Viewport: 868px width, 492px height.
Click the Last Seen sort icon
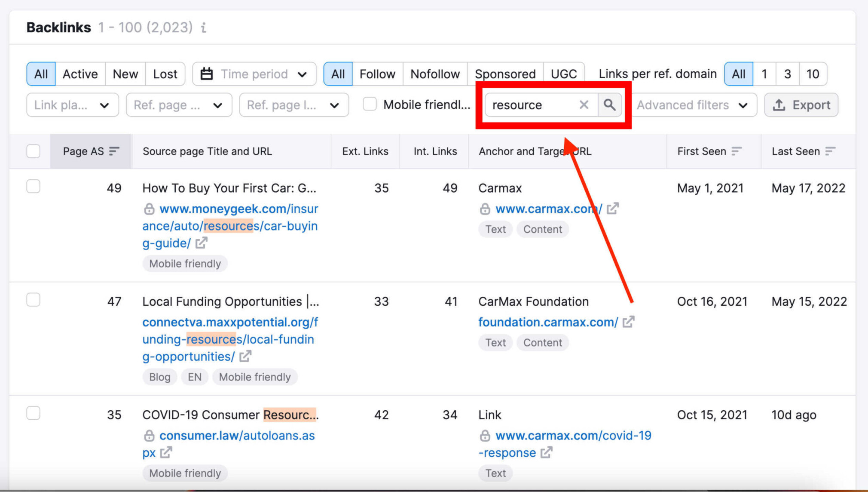click(831, 151)
